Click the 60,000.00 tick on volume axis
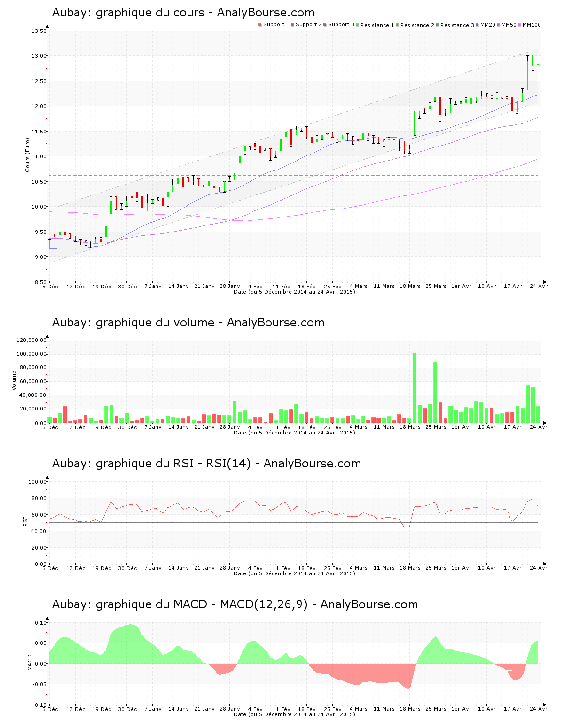The image size is (564, 728). 32,381
